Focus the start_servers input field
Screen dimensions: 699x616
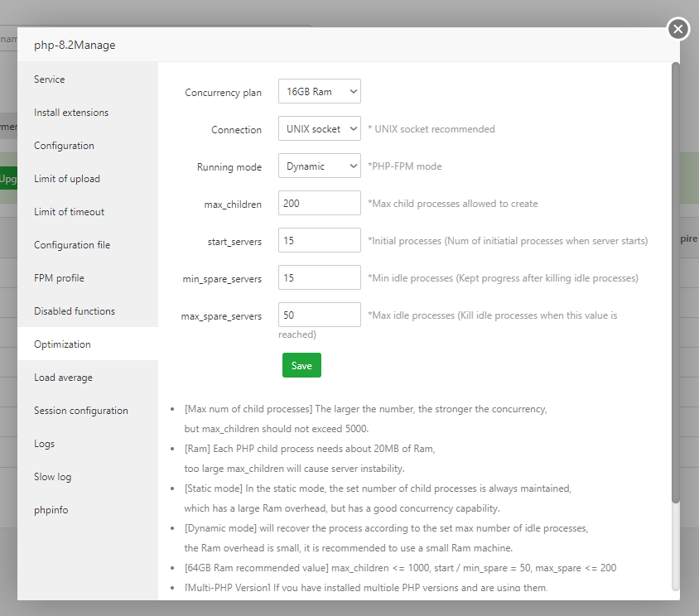(x=319, y=241)
